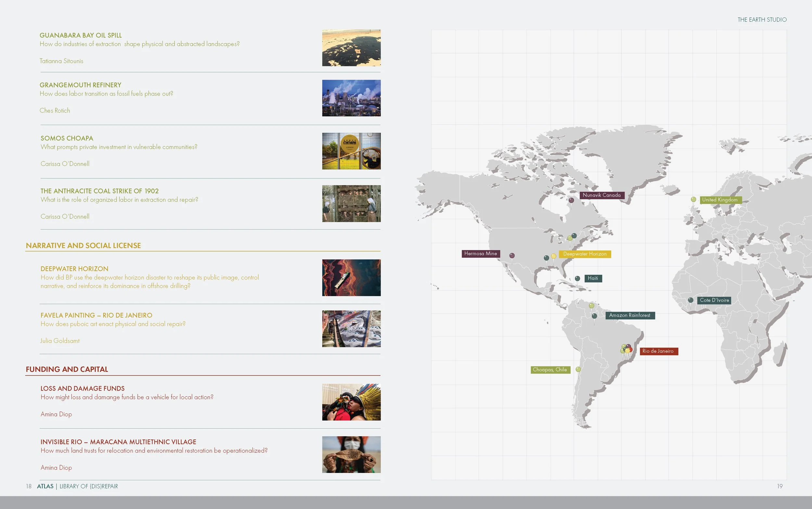812x509 pixels.
Task: Click the Invisible Rio Maracana Multiethnic Village title
Action: pyautogui.click(x=118, y=442)
